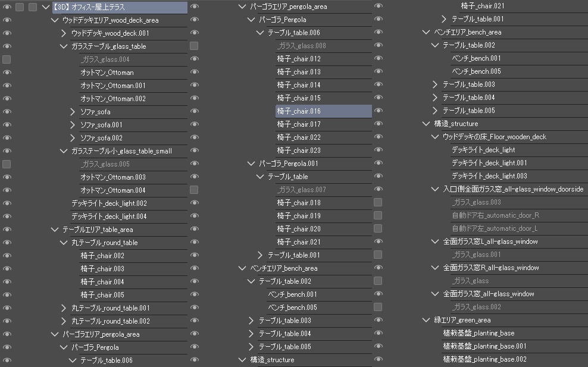Viewport: 588px width, 367px height.
Task: Collapse the 緑エリア_green_area group
Action: pos(426,320)
